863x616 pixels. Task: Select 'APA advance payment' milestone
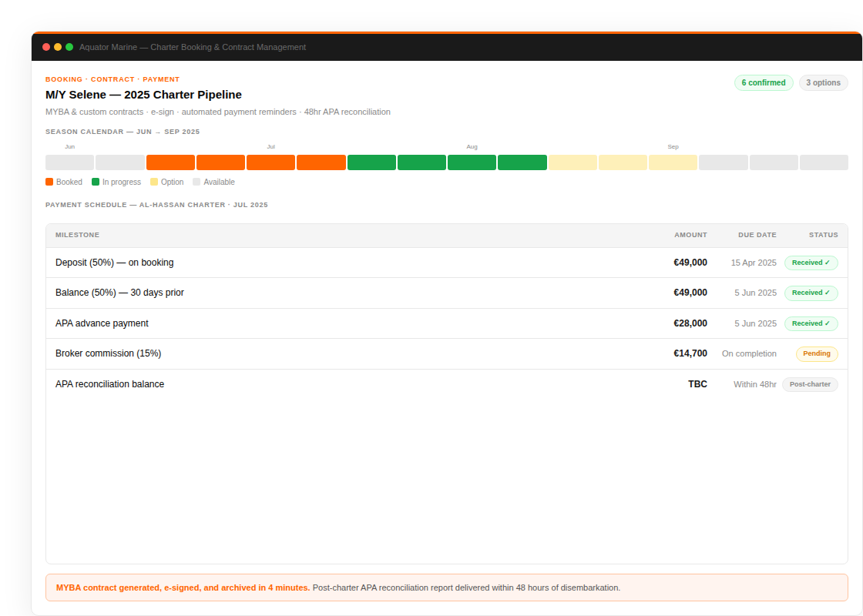click(102, 323)
